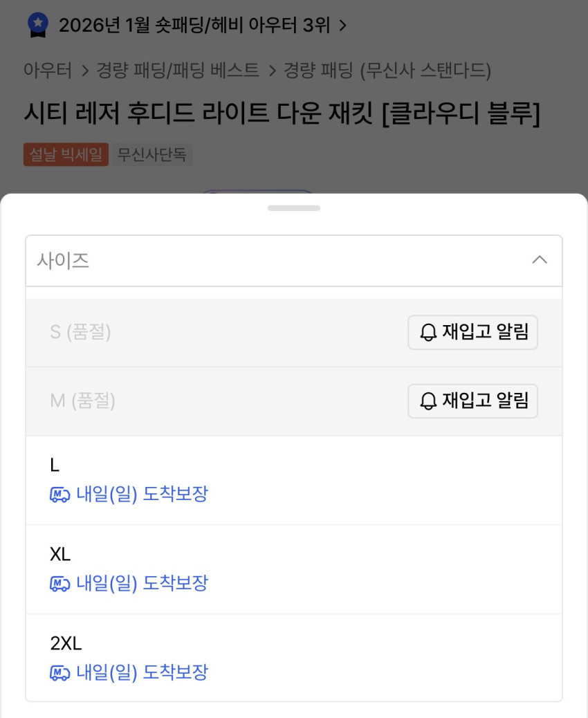Tap the bell icon for size M
This screenshot has height=718, width=588.
pos(429,401)
